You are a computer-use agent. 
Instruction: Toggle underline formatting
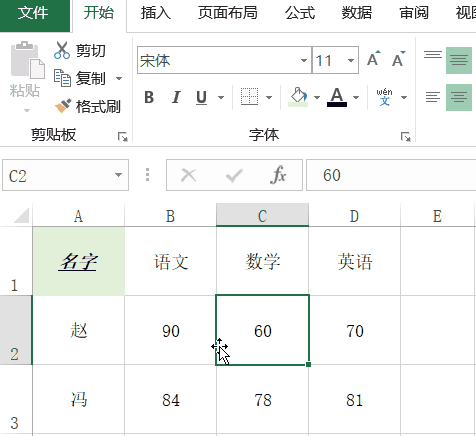pos(201,98)
